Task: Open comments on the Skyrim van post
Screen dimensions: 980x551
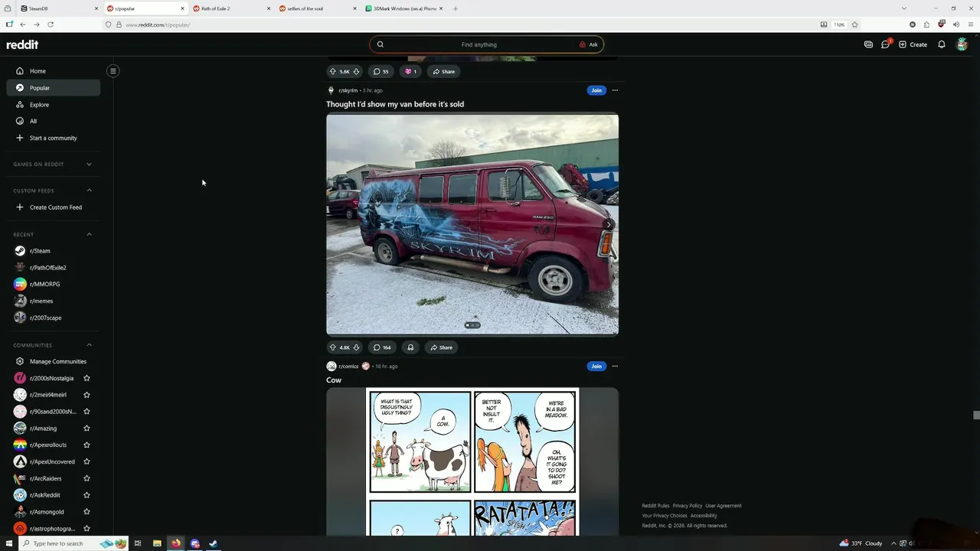Action: 381,347
